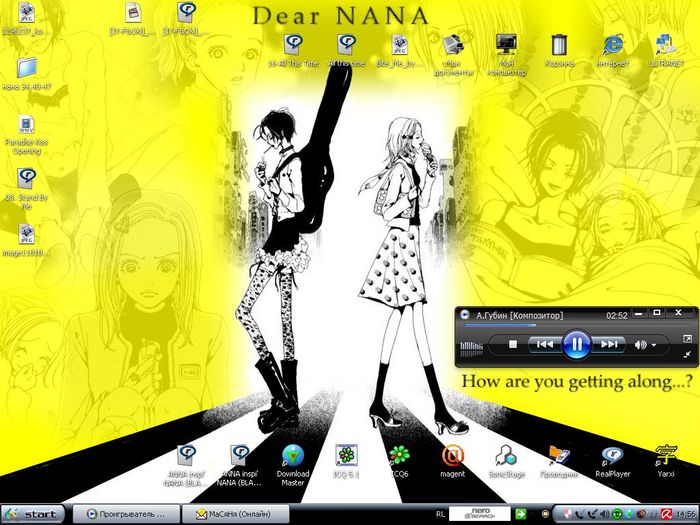
Task: Select the '16 All This Time' media file
Action: 293,50
